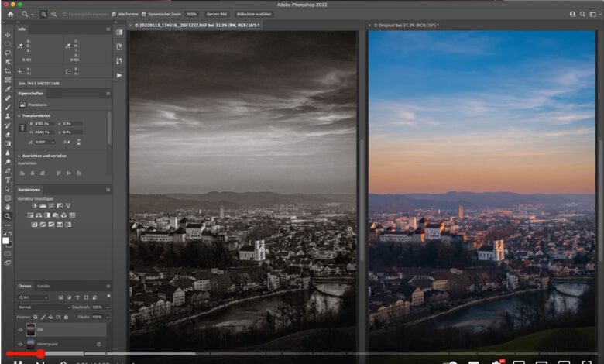Click the 'Ganzes Bild' button

tap(218, 14)
